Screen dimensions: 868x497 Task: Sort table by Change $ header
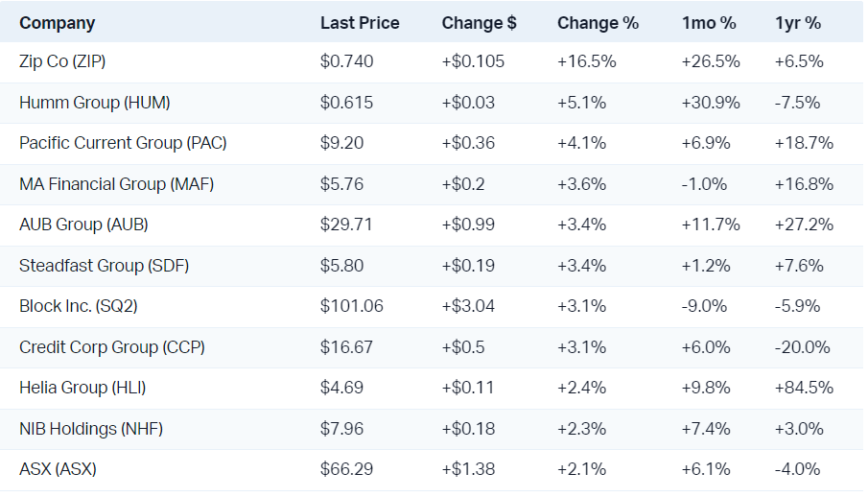point(479,23)
